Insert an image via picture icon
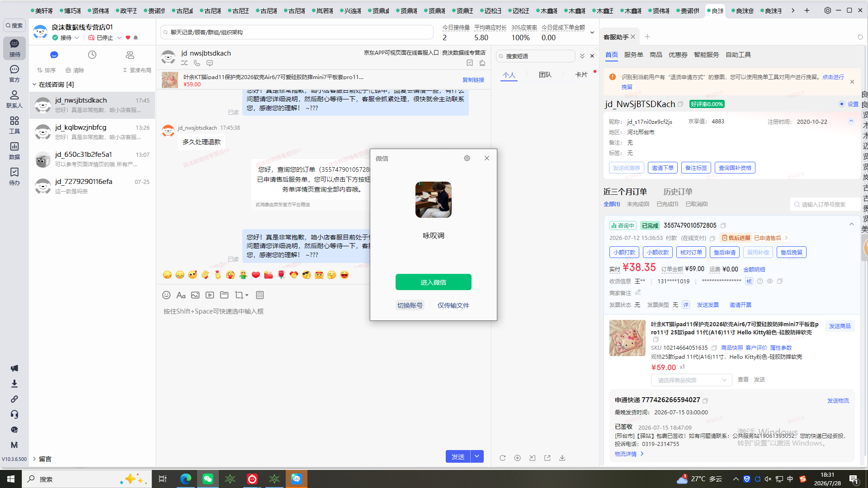The height and width of the screenshot is (488, 868). pos(195,295)
